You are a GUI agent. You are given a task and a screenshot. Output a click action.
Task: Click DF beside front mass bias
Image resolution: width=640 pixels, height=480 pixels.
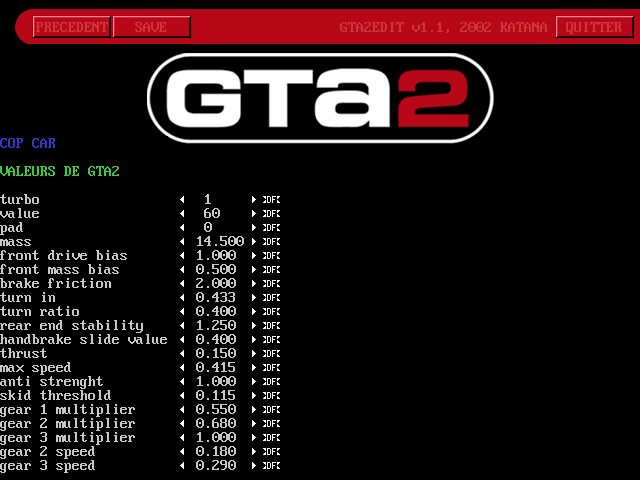[271, 269]
